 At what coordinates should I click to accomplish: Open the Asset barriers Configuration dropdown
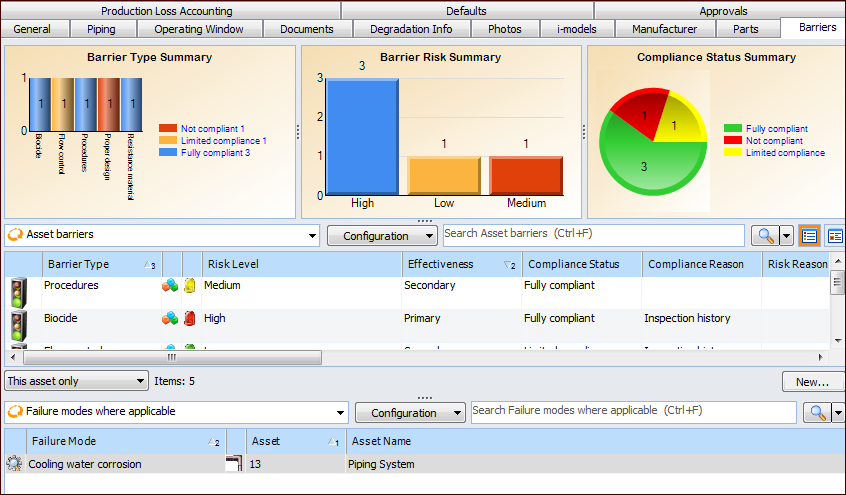(429, 236)
